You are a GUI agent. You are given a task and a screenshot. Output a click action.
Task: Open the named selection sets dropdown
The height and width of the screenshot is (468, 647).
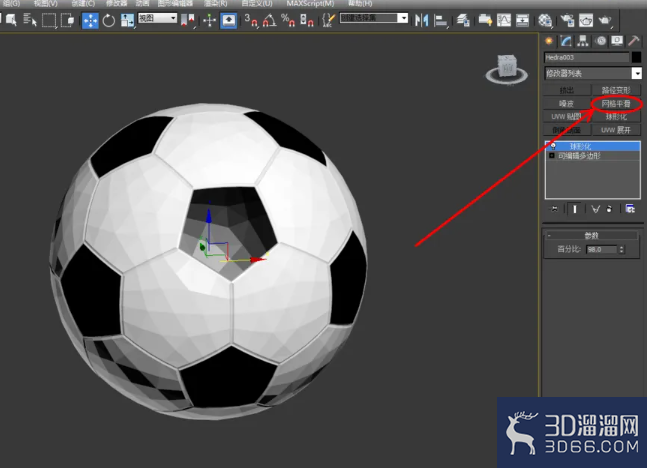374,18
